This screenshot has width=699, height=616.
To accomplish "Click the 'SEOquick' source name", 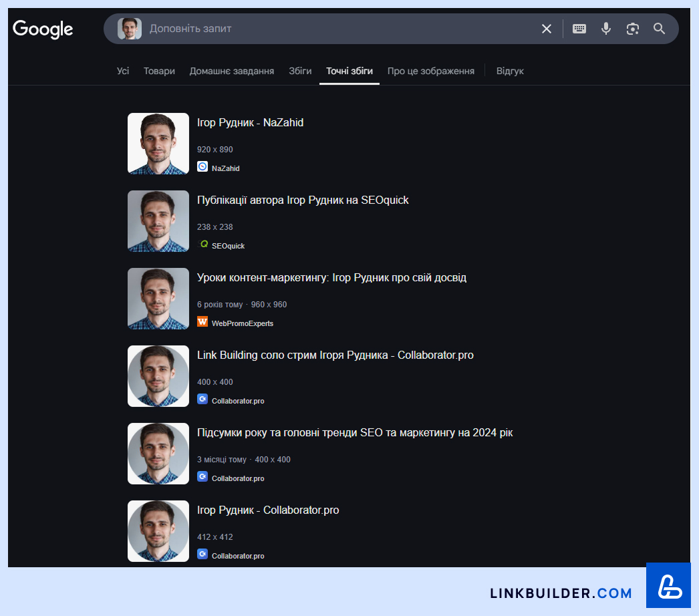I will coord(229,246).
